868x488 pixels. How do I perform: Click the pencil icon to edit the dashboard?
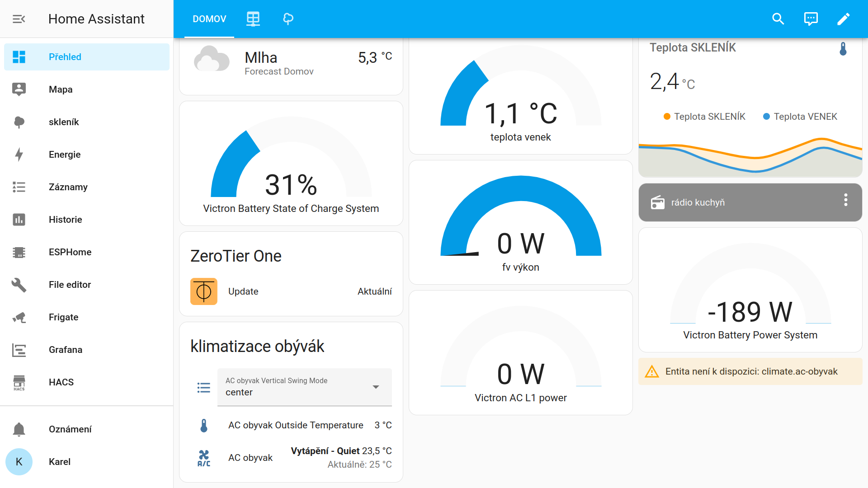(844, 19)
